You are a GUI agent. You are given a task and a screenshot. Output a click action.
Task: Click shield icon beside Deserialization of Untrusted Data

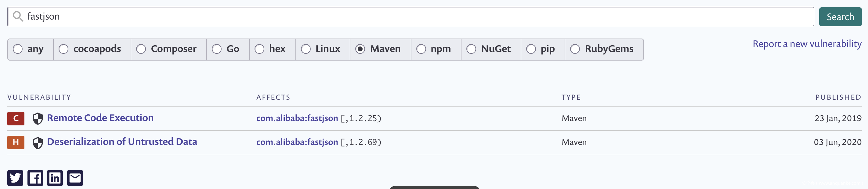pyautogui.click(x=38, y=143)
